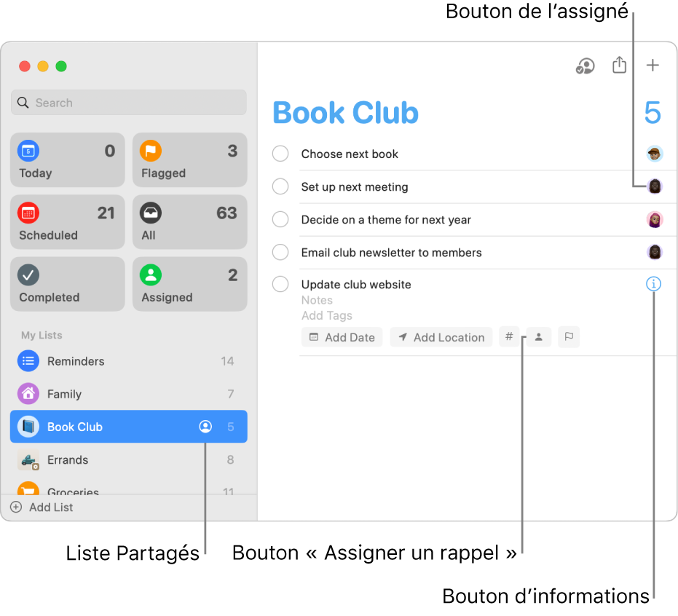The height and width of the screenshot is (616, 678).
Task: Select the Assigned smart list
Action: pyautogui.click(x=189, y=284)
